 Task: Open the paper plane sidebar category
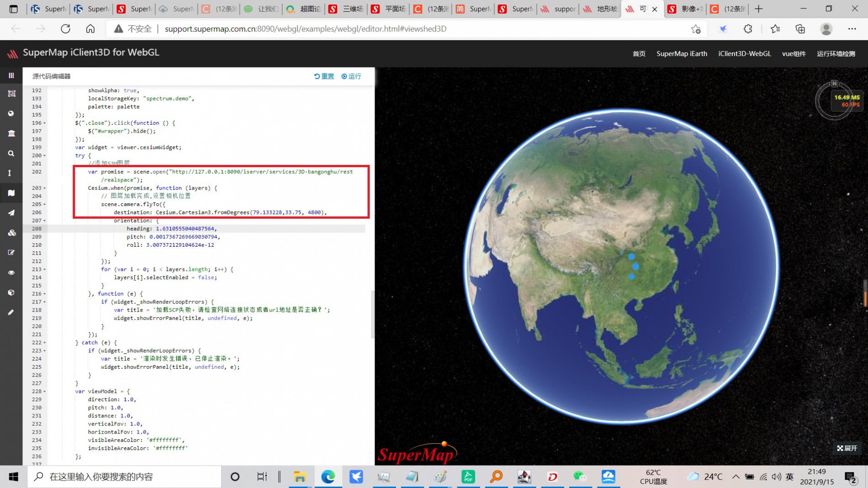coord(11,213)
